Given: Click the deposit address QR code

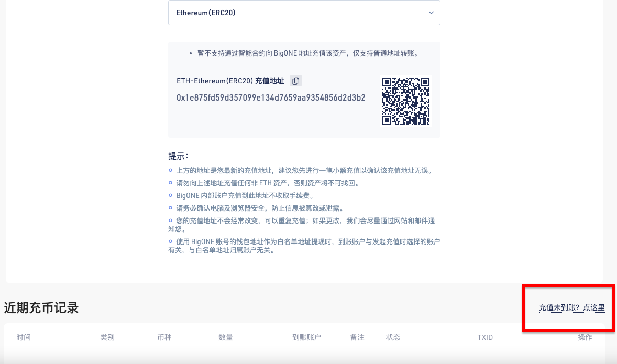Looking at the screenshot, I should point(406,101).
